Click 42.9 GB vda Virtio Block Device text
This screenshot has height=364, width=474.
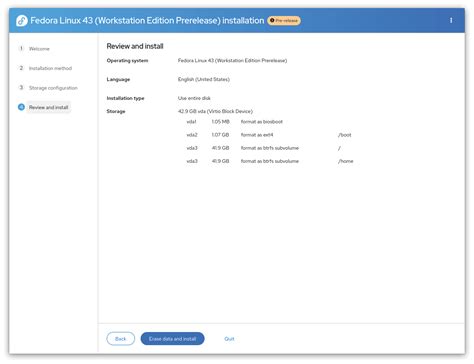(x=215, y=111)
